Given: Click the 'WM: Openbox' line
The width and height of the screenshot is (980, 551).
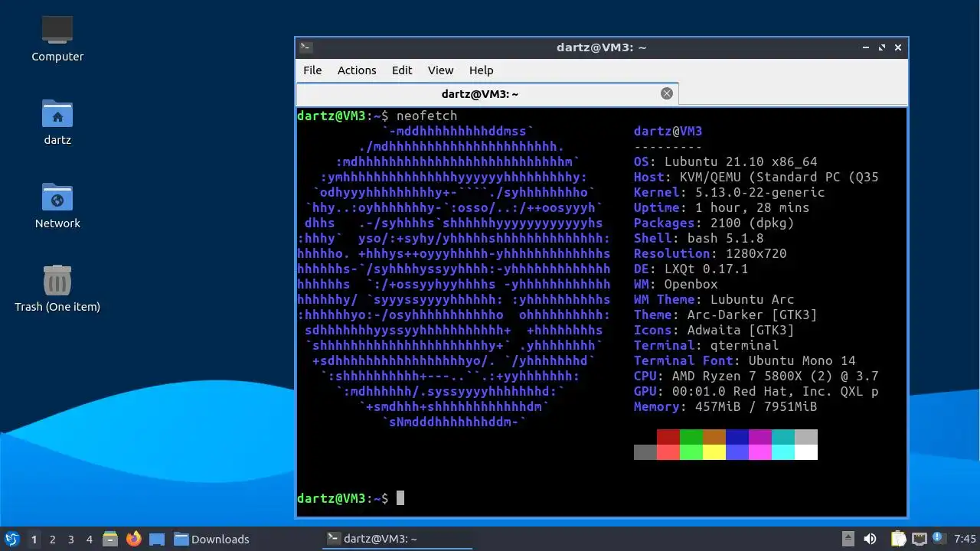Looking at the screenshot, I should pos(675,284).
